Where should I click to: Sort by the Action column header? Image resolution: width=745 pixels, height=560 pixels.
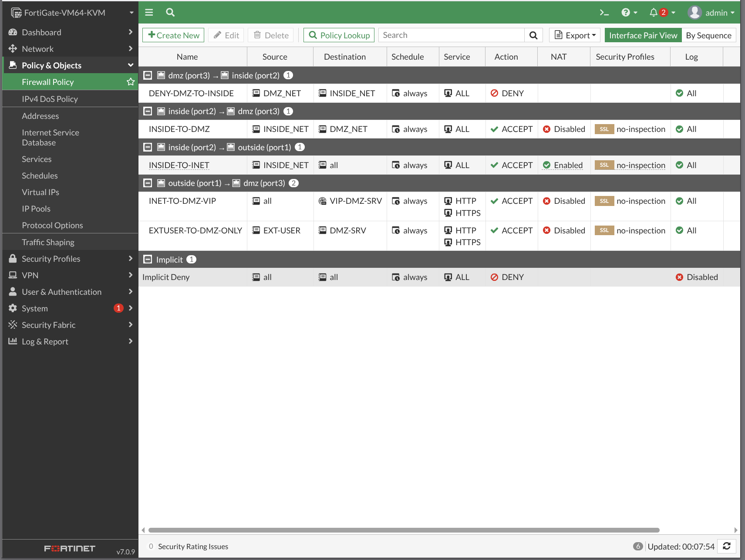[506, 57]
